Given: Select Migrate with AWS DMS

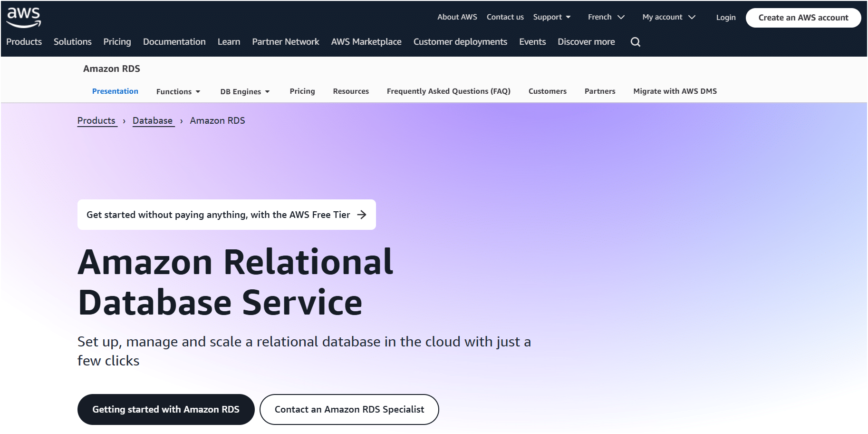Looking at the screenshot, I should (x=675, y=91).
